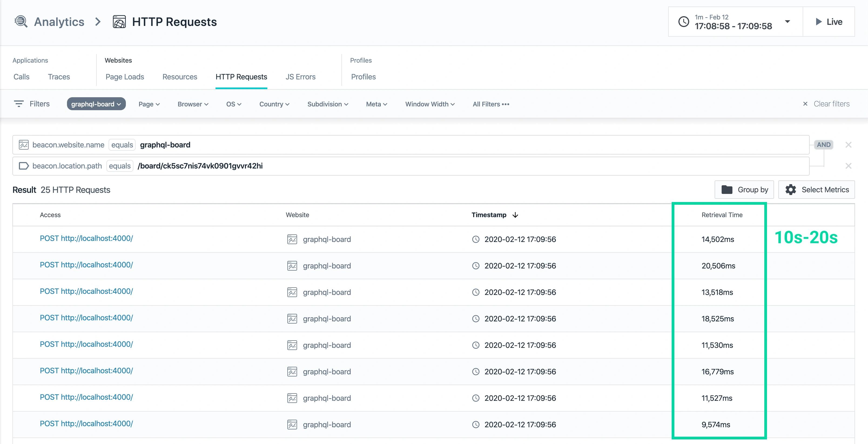
Task: Open the graphql-board website filter dropdown
Action: pos(96,104)
